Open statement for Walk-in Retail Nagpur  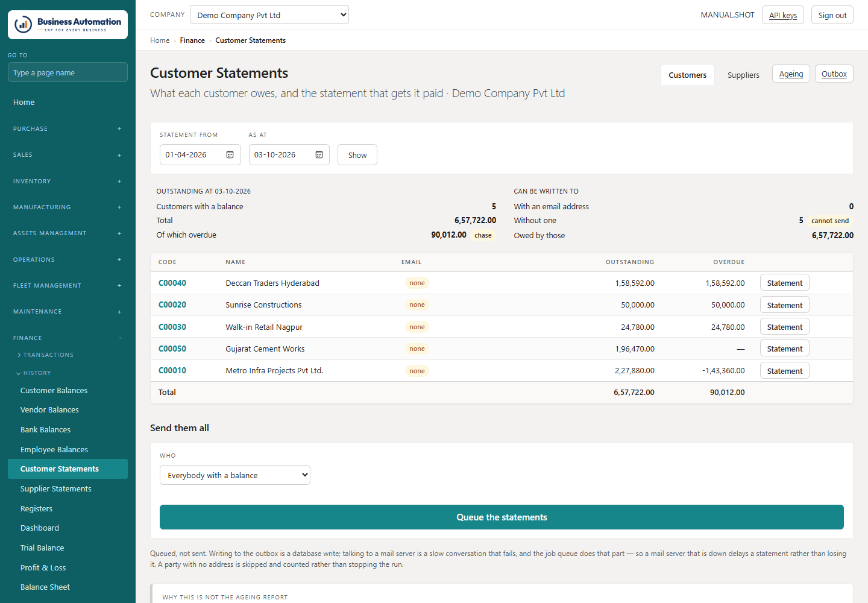tap(785, 327)
